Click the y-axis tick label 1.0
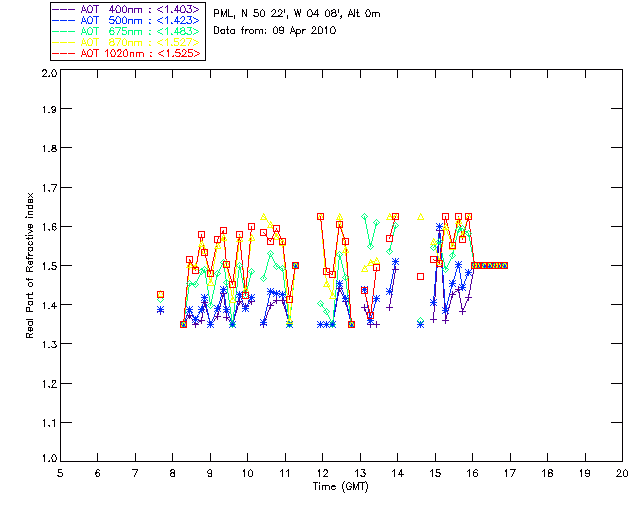 [x=49, y=459]
